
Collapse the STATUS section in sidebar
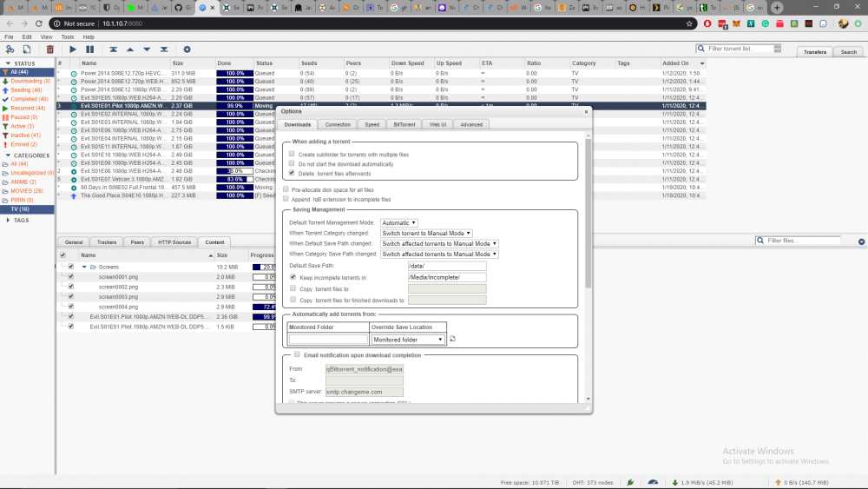8,63
